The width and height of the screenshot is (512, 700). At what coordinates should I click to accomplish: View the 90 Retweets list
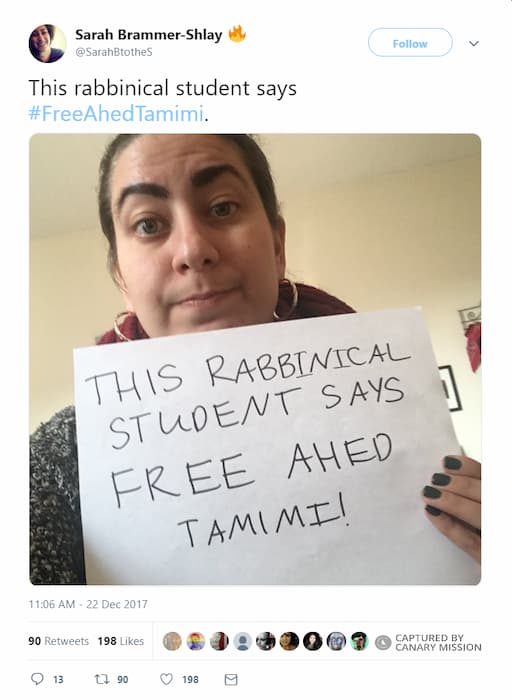click(58, 641)
